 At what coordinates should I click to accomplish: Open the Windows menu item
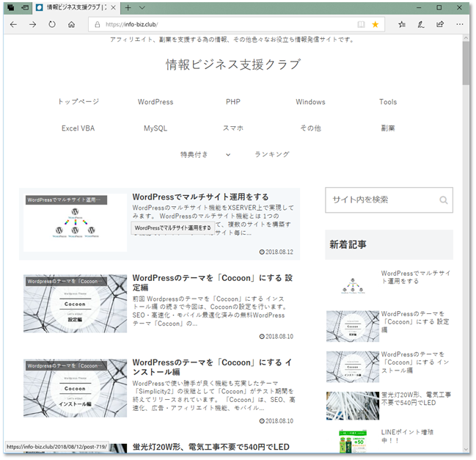pos(310,102)
